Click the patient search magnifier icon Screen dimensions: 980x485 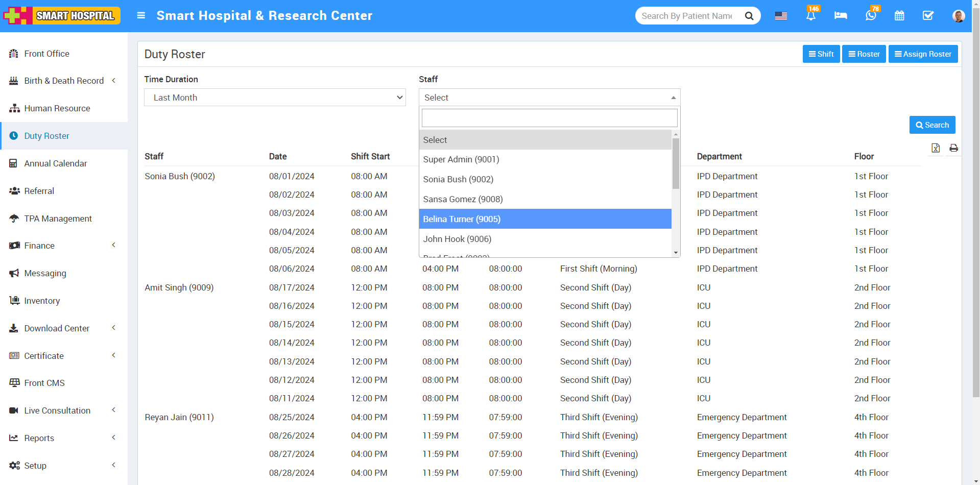coord(749,16)
